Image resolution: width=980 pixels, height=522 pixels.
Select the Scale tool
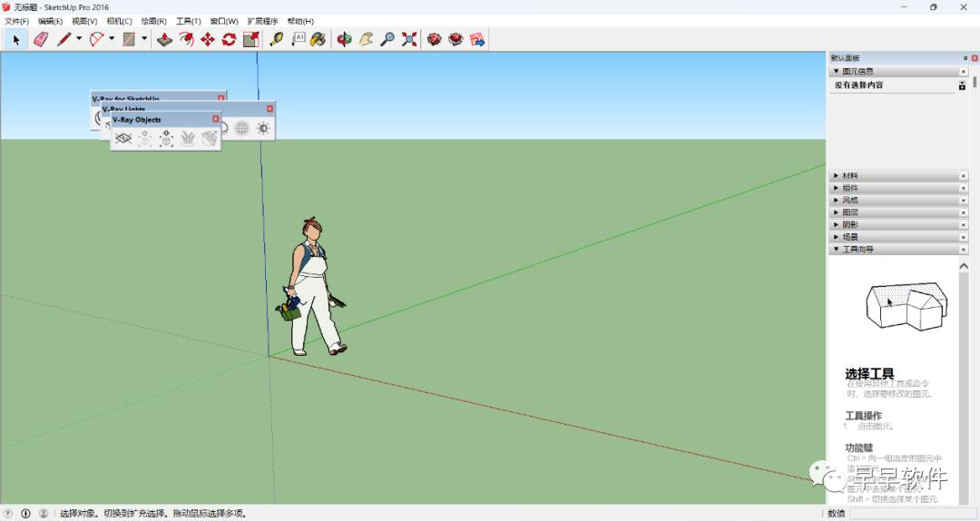[250, 39]
